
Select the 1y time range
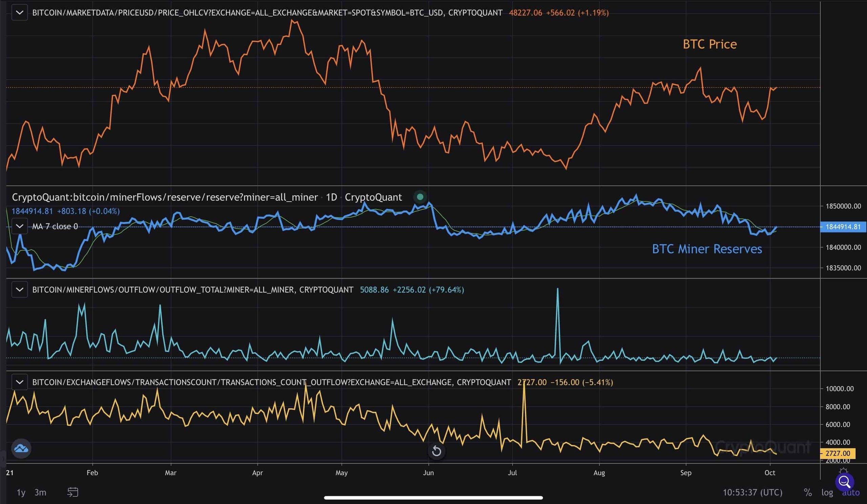[21, 492]
